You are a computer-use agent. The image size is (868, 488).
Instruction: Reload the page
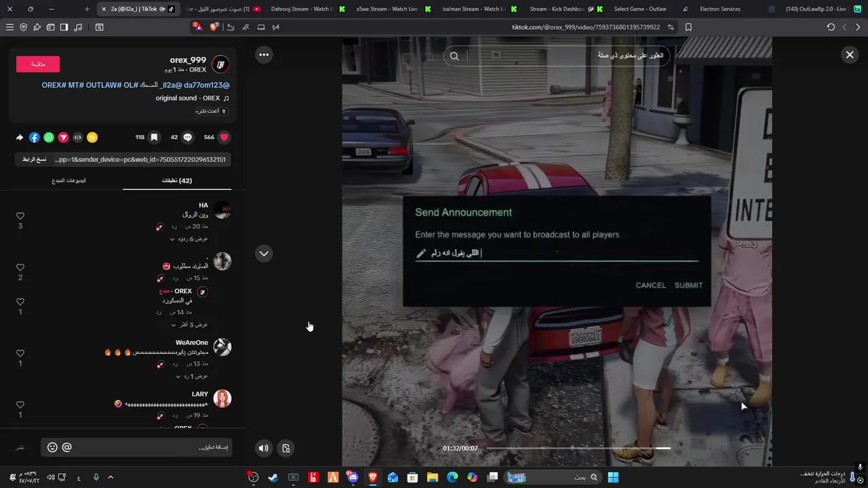point(831,27)
